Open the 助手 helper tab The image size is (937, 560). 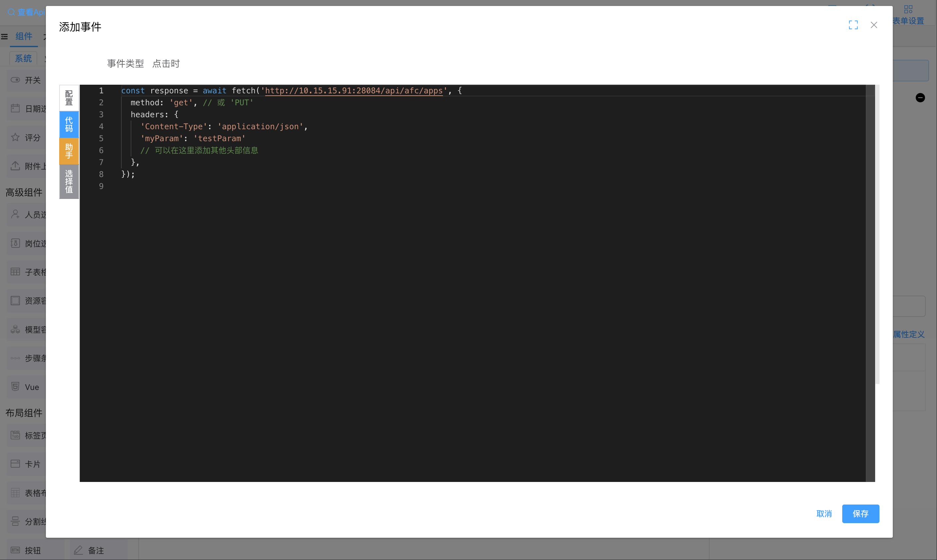69,151
